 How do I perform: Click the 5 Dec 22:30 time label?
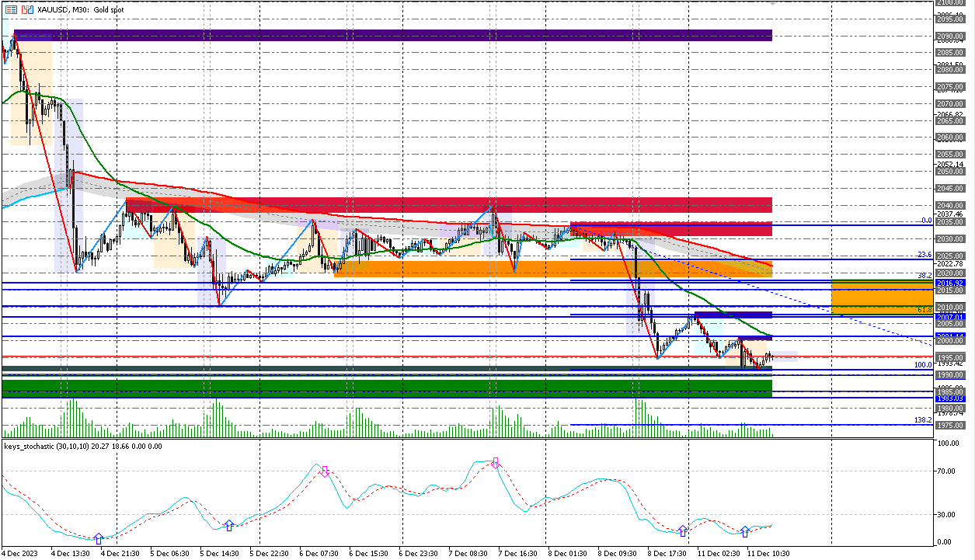(x=270, y=554)
